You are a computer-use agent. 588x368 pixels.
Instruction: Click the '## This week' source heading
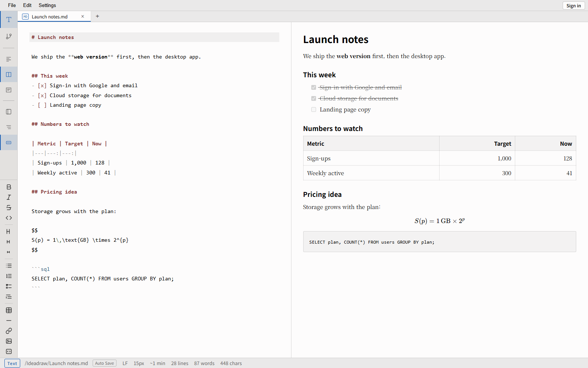[50, 76]
